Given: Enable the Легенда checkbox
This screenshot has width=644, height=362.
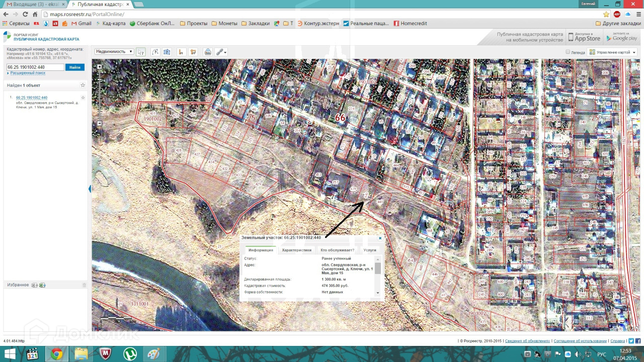Looking at the screenshot, I should click(568, 52).
